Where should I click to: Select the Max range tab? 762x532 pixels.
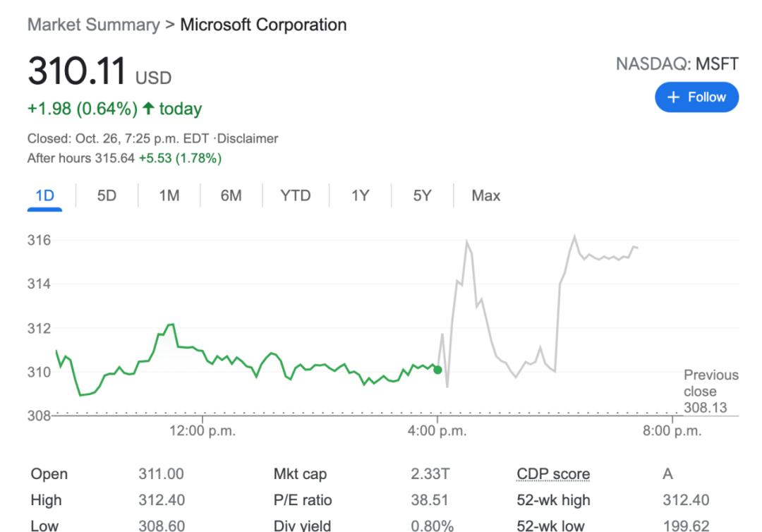coord(485,195)
